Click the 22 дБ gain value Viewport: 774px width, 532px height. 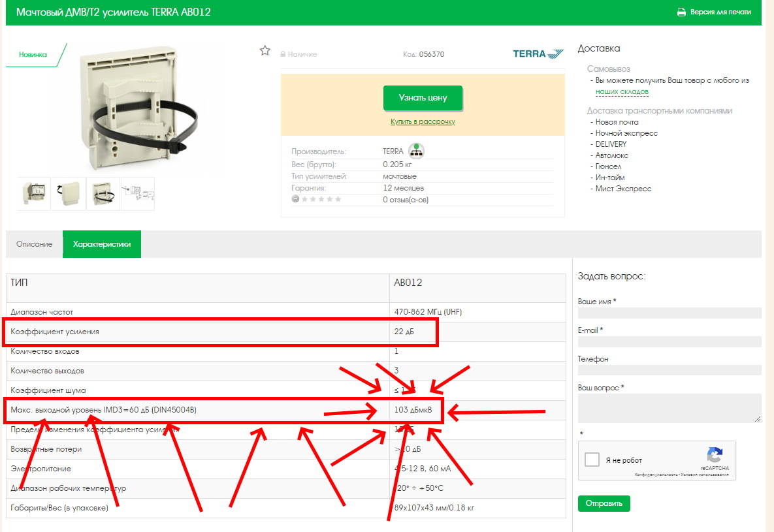coord(404,332)
